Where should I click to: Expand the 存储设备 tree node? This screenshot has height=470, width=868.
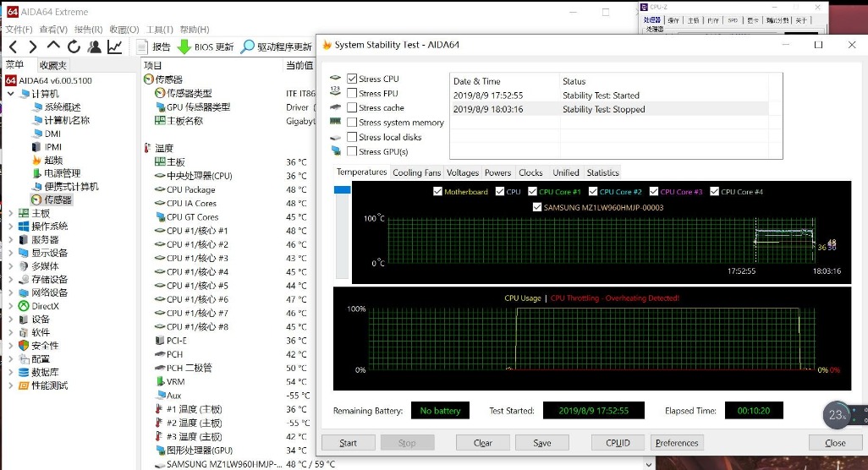click(10, 279)
